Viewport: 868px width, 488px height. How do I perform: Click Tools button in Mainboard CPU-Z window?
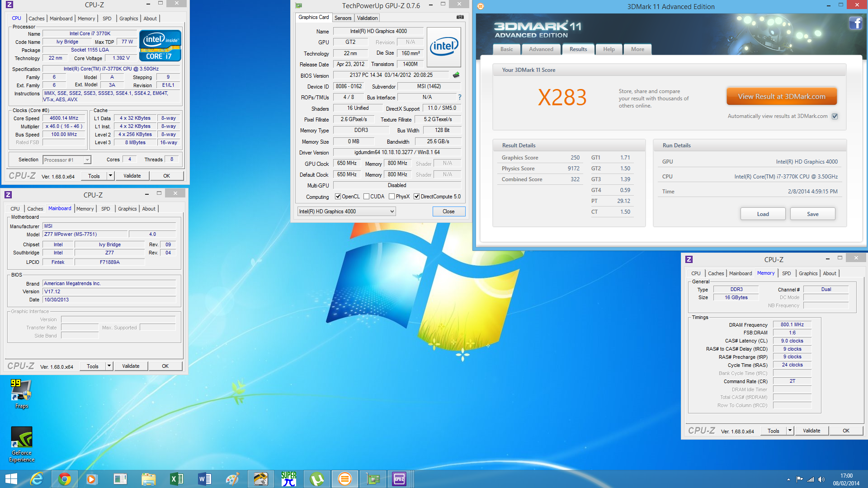click(x=93, y=366)
